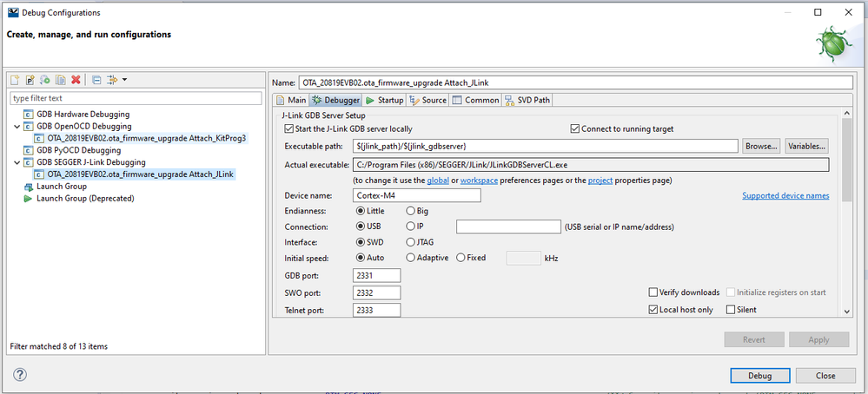Click the scrollbar up arrow
This screenshot has width=868, height=394.
tap(846, 113)
